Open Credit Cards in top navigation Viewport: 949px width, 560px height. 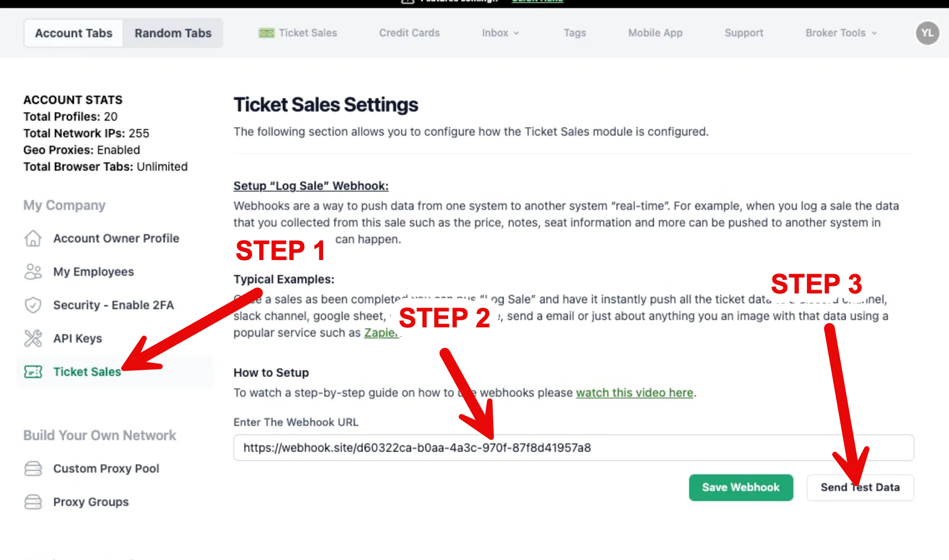(x=409, y=33)
